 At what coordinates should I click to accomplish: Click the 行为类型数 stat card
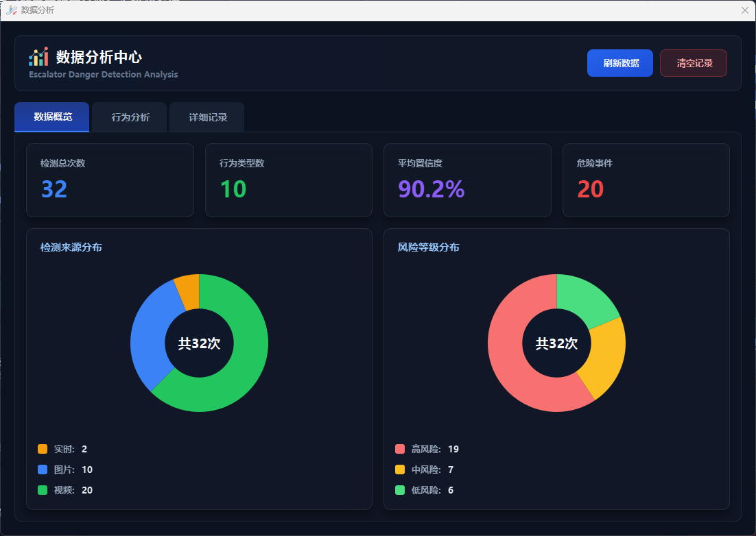point(288,180)
